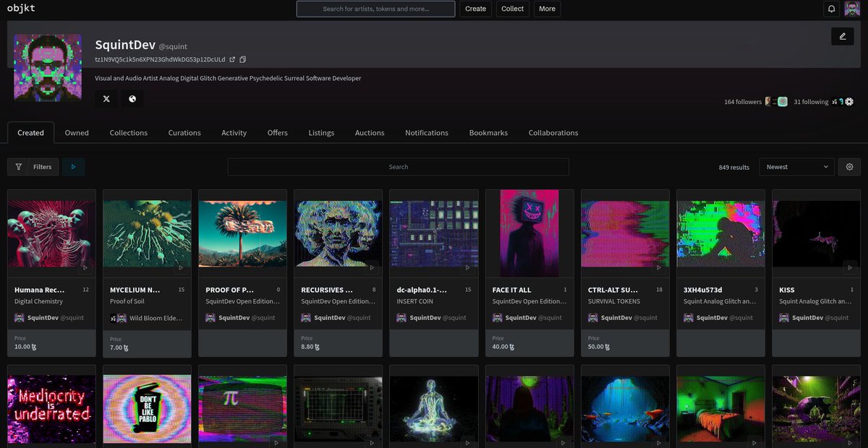Open the Collect menu
Viewport: 868px width, 448px height.
[x=512, y=9]
